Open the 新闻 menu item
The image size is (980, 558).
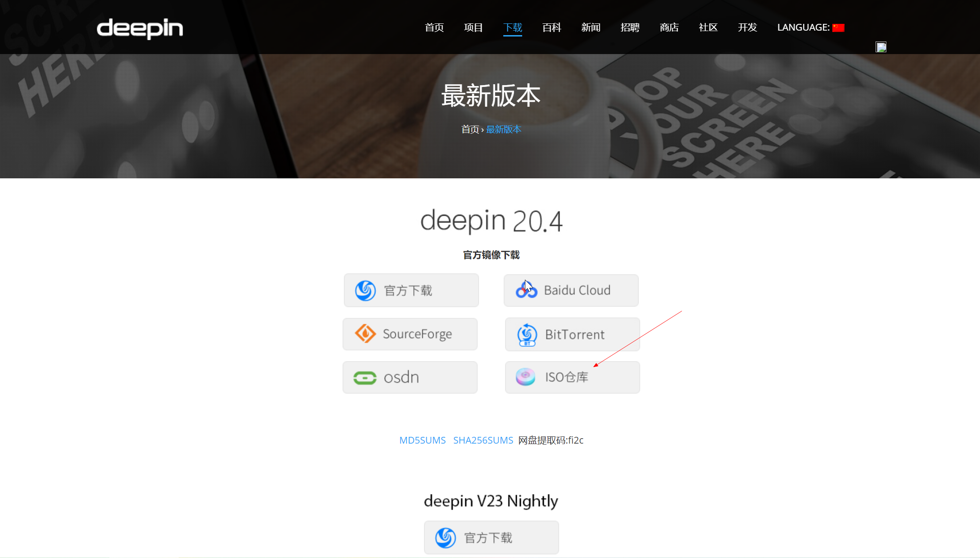tap(591, 27)
